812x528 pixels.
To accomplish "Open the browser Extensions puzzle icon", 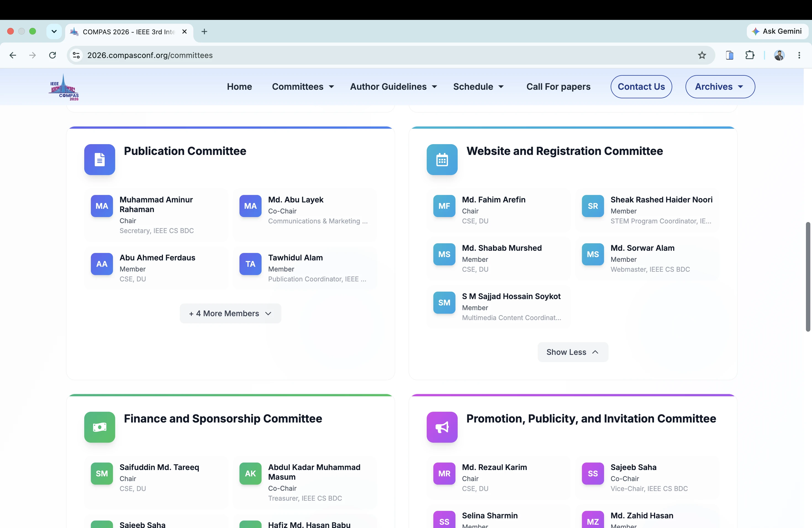I will click(x=750, y=55).
